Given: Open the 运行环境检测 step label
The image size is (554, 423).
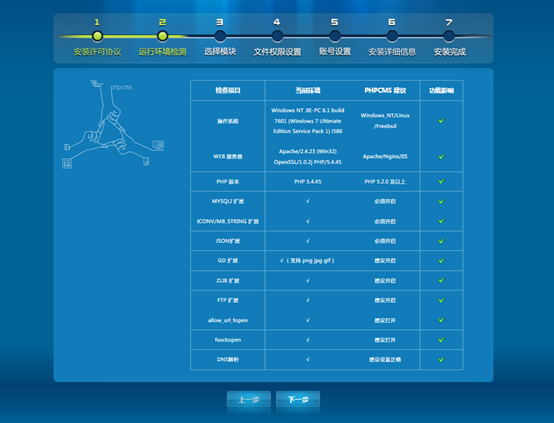Looking at the screenshot, I should coord(163,52).
